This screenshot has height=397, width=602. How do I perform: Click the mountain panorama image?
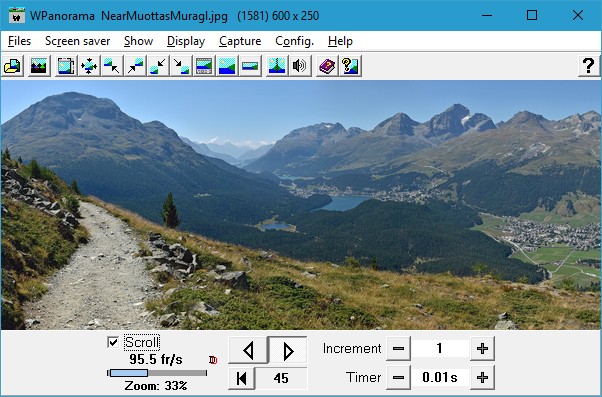click(x=301, y=205)
